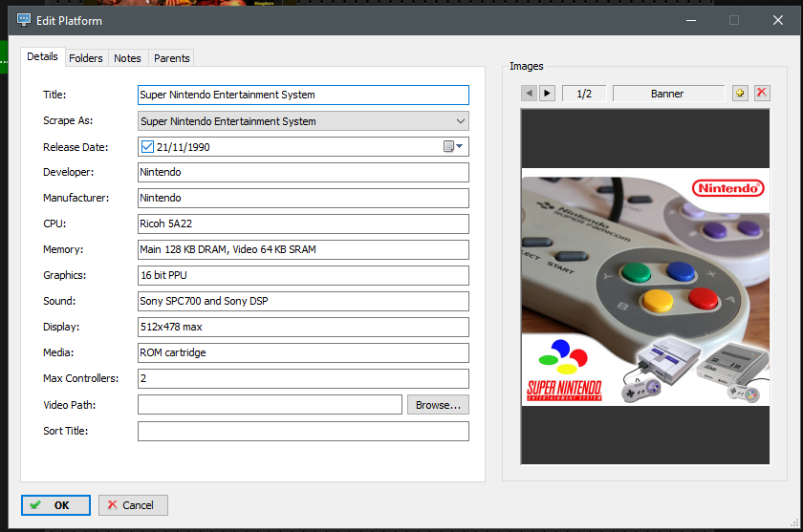The height and width of the screenshot is (532, 803).
Task: Click the empty Sort Title field
Action: tap(303, 431)
